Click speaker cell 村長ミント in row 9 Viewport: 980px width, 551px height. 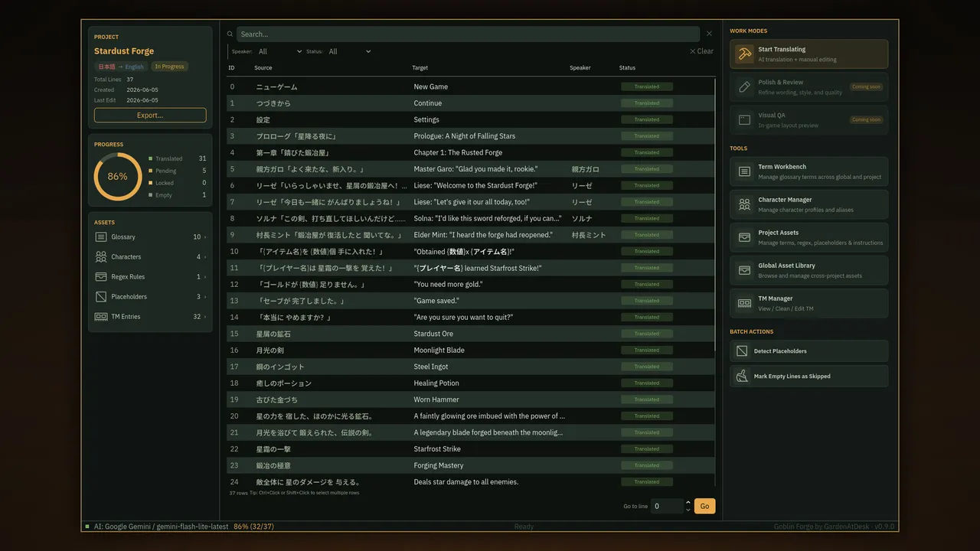[x=589, y=235]
